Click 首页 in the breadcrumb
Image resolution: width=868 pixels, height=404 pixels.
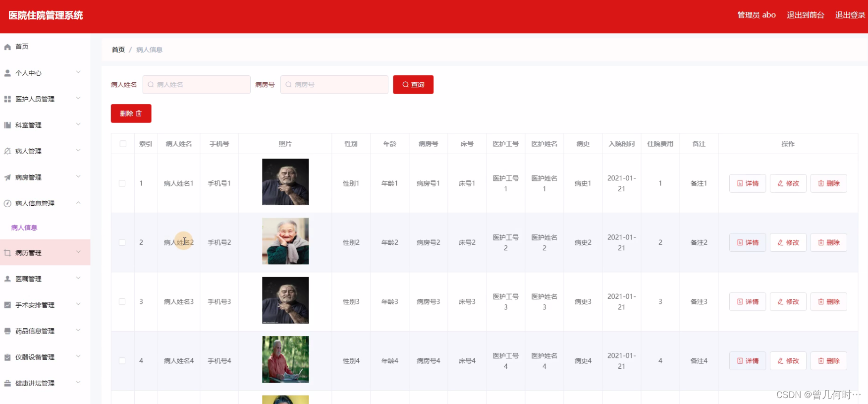(x=118, y=50)
